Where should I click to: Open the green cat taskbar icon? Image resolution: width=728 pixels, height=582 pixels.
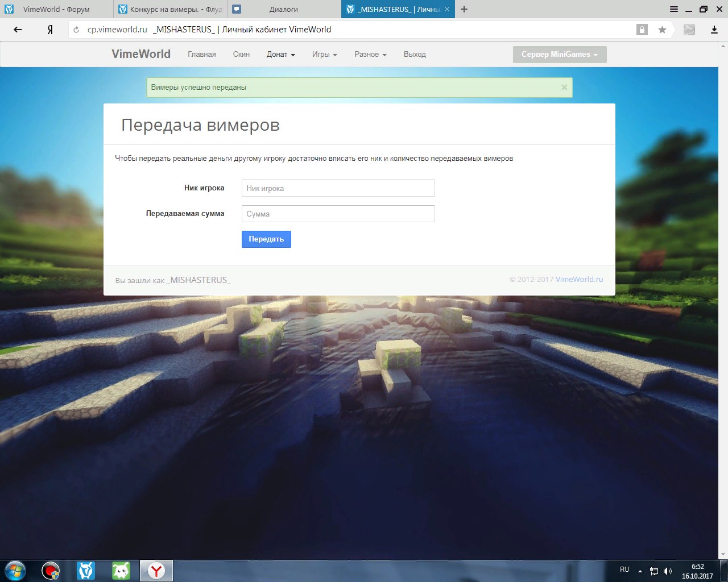tap(121, 571)
